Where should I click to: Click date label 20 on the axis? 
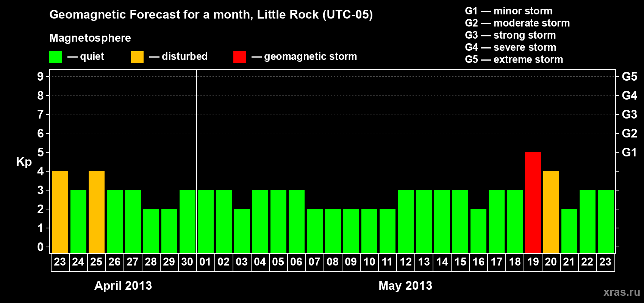click(x=551, y=262)
